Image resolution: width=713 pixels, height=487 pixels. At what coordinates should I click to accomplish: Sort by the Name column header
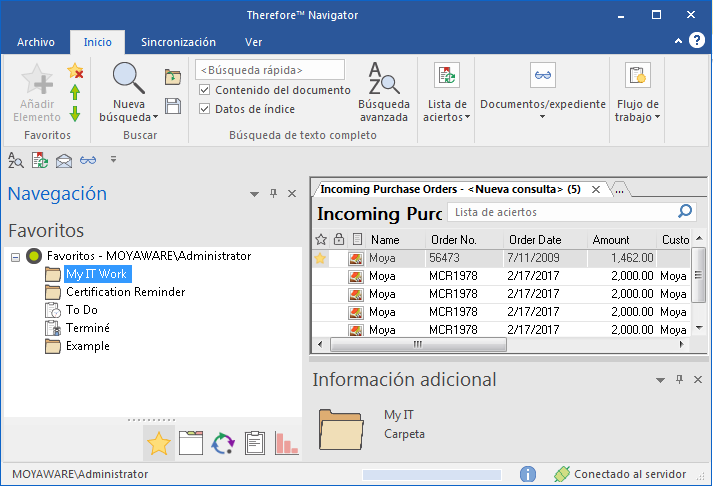click(x=396, y=240)
